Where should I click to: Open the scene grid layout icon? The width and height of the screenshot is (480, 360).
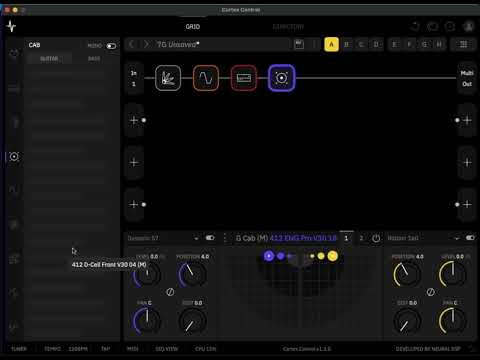tap(463, 44)
